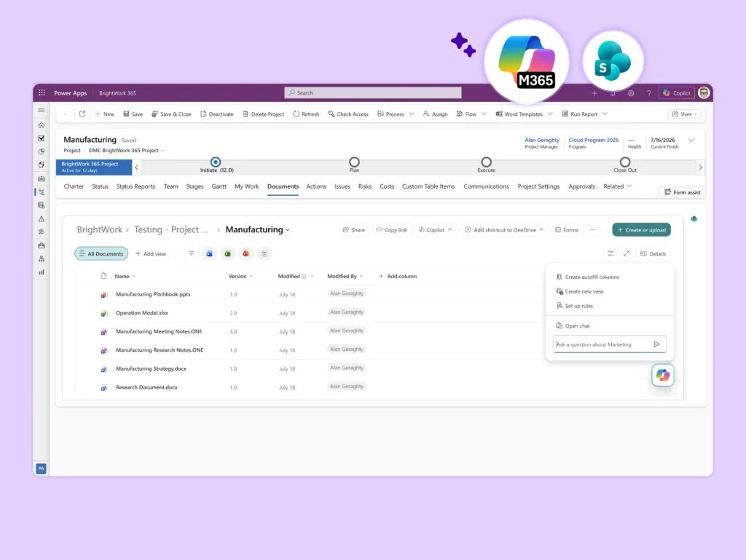Expand Add shortcut to OneDrive dropdown

pyautogui.click(x=541, y=229)
